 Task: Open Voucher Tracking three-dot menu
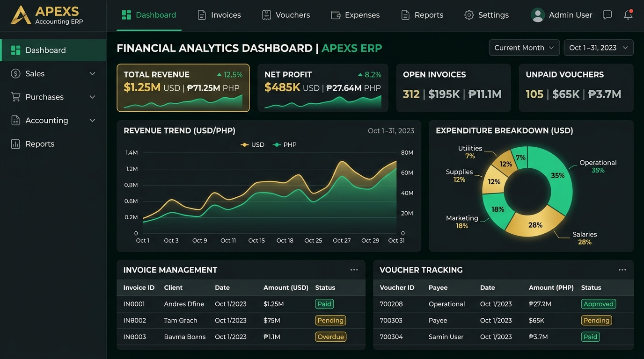[x=622, y=270]
